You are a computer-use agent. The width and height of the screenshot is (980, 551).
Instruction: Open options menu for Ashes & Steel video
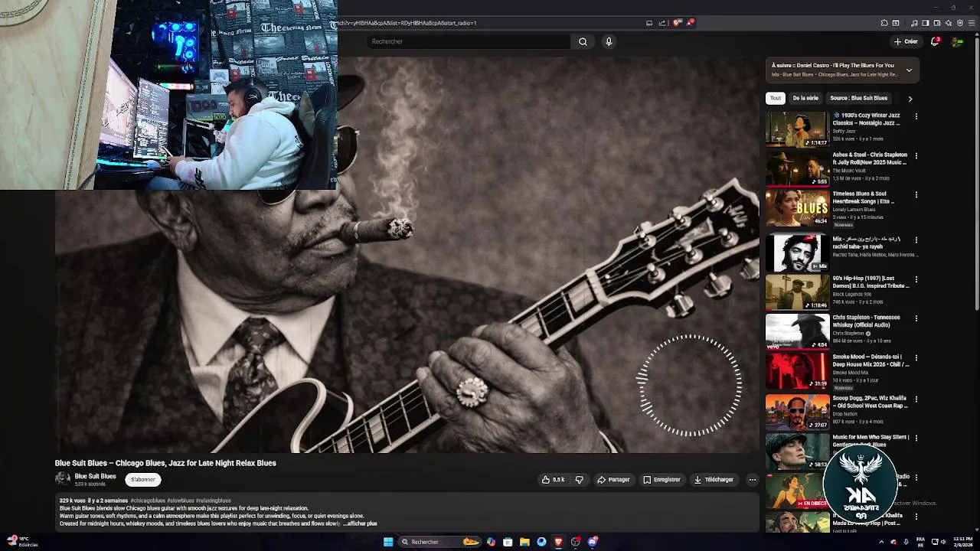point(916,156)
